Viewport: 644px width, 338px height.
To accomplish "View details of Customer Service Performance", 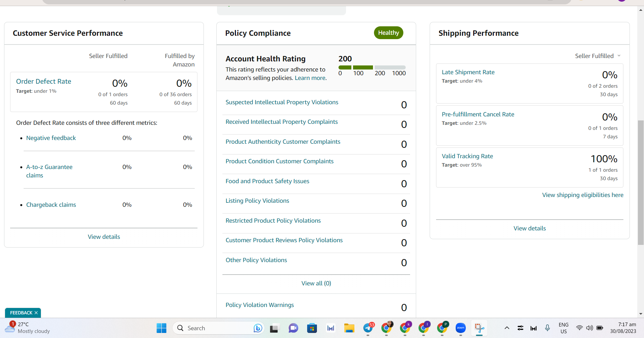I will point(104,237).
